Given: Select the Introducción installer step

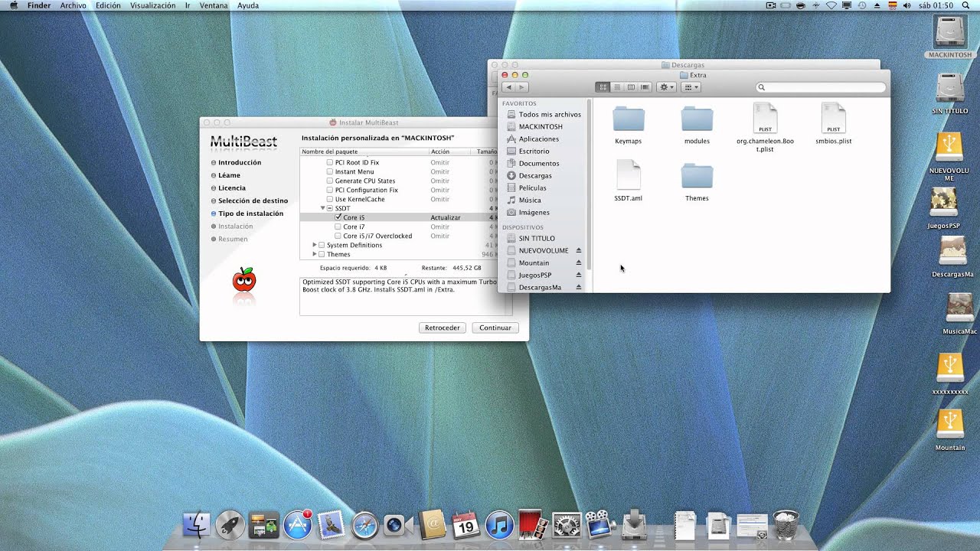Looking at the screenshot, I should pyautogui.click(x=240, y=162).
